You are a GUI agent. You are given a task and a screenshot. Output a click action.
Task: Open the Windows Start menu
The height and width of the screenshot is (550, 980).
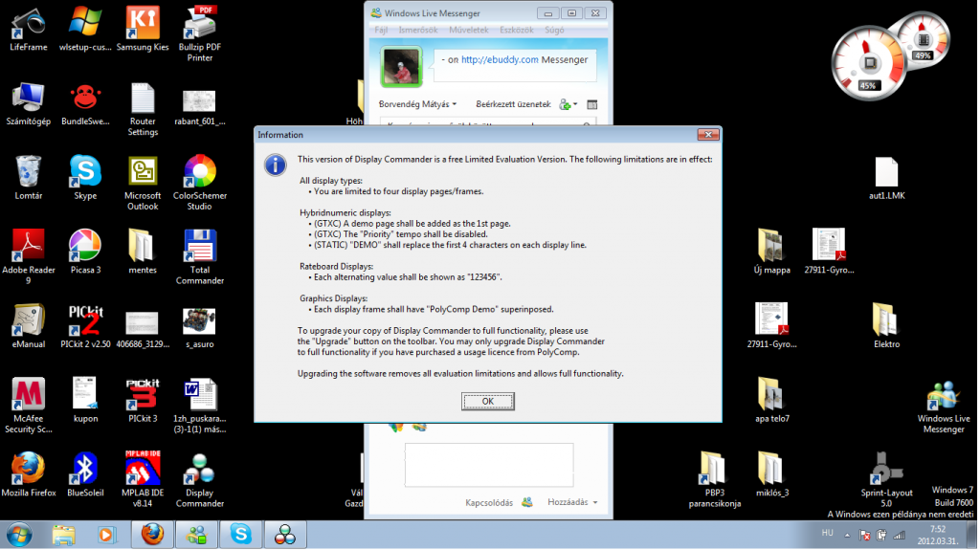point(19,535)
